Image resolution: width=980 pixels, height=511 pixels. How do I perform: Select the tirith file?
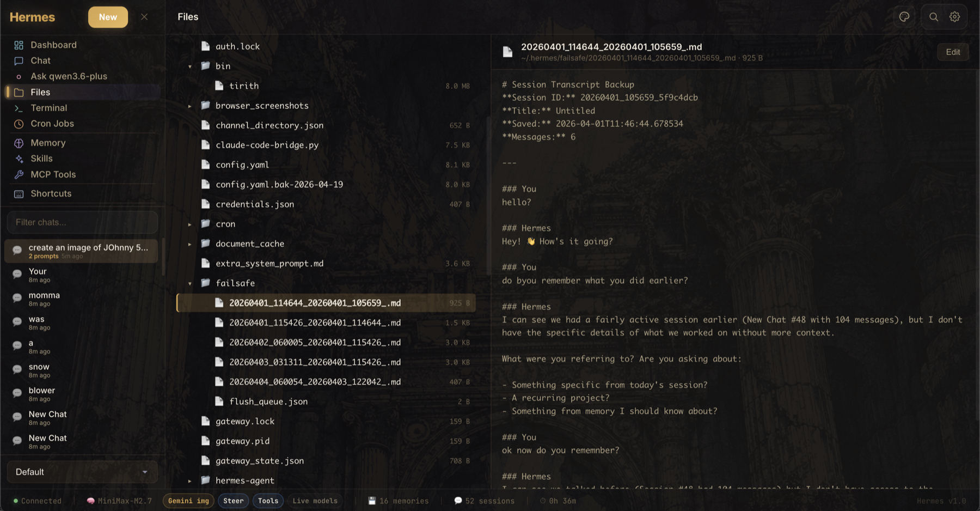coord(326,86)
